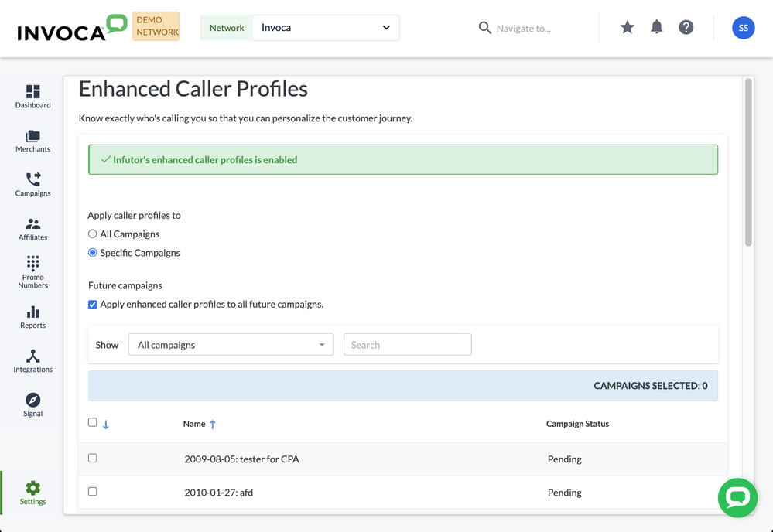
Task: Open Promo Numbers keypad icon
Action: (32, 263)
